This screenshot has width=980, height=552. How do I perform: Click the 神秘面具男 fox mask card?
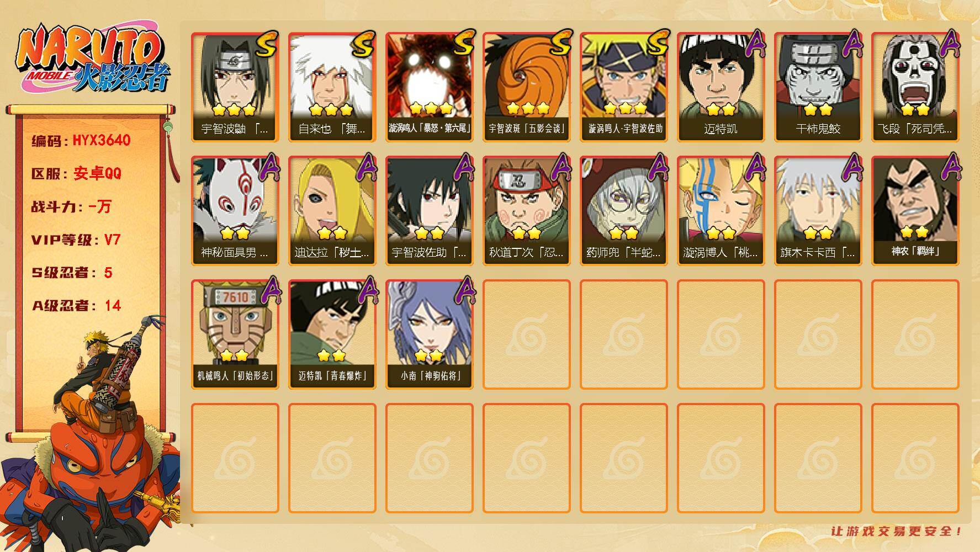(x=235, y=211)
